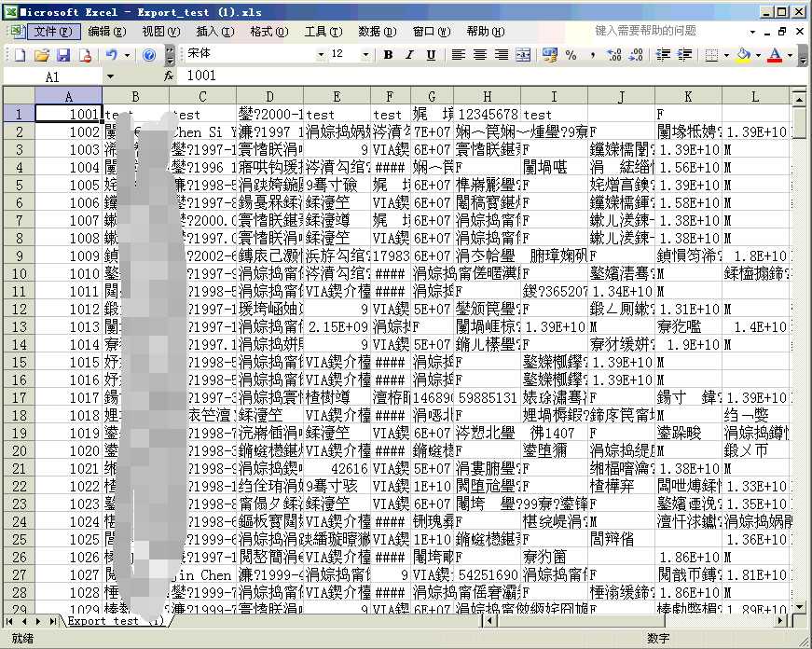Screen dimensions: 812x649
Task: Open the Fill Color palette dropdown arrow
Action: pos(758,54)
